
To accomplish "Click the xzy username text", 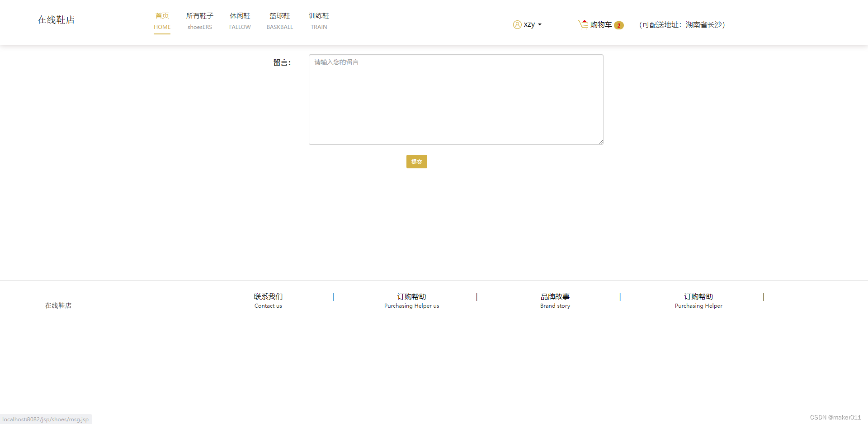I will click(x=529, y=24).
